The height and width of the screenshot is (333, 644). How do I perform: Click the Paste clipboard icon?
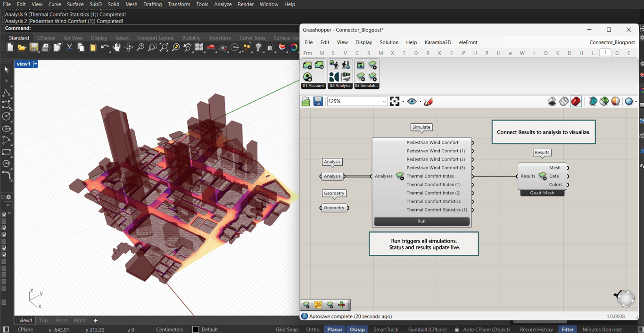[93, 48]
